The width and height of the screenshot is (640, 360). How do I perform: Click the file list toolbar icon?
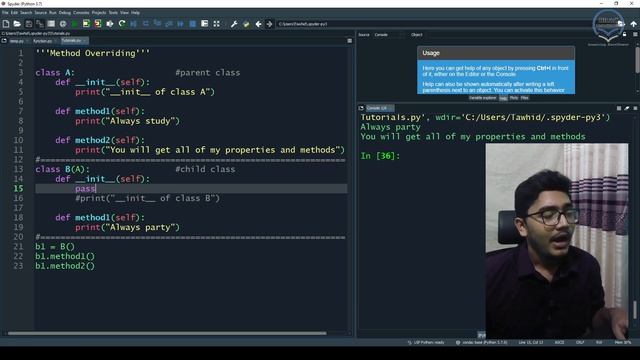tap(51, 24)
